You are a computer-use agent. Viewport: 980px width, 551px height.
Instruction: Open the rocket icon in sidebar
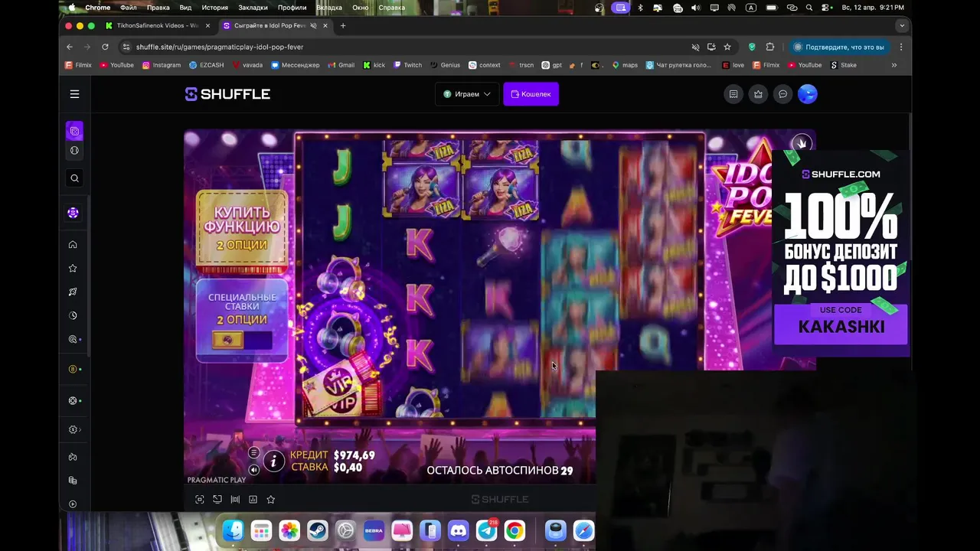coord(73,292)
